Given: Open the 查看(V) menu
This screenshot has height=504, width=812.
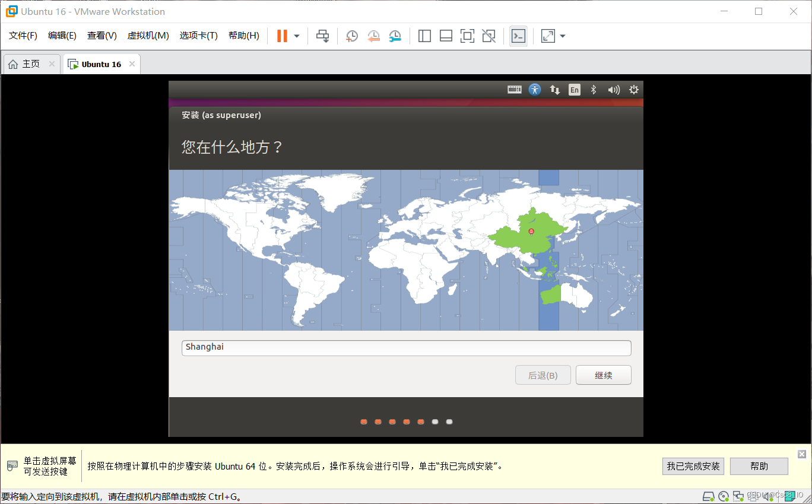Looking at the screenshot, I should pos(102,36).
